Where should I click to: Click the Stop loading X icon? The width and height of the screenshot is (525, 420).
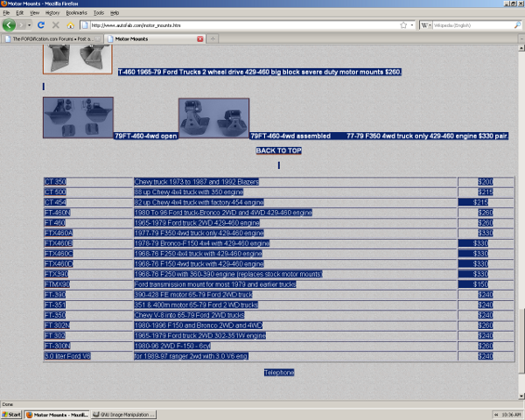[56, 25]
